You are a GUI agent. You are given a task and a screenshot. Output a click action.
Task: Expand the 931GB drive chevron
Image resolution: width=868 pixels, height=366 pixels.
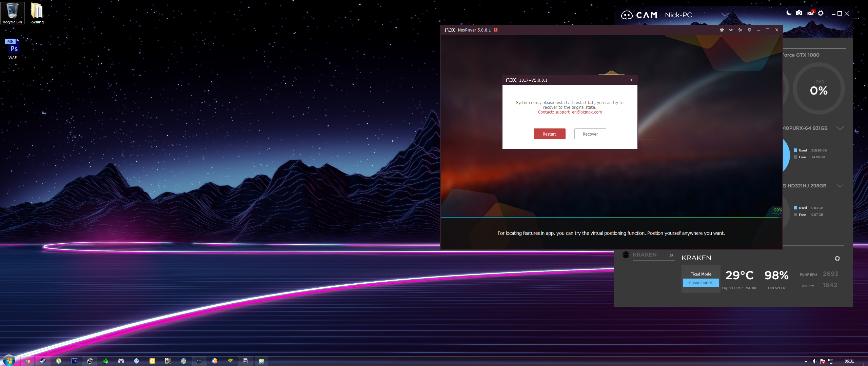[840, 128]
